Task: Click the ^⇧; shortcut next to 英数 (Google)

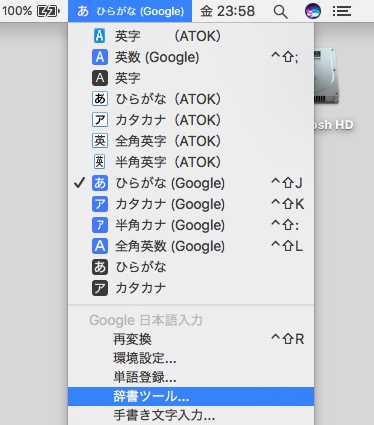Action: tap(285, 57)
